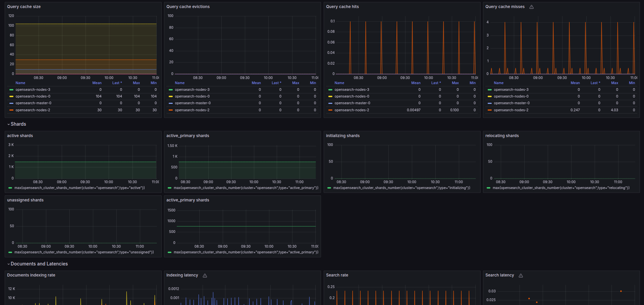644x305 pixels.
Task: Click orange opensearch-nodes-2 color swatch in Query cache size
Action: 11,110
